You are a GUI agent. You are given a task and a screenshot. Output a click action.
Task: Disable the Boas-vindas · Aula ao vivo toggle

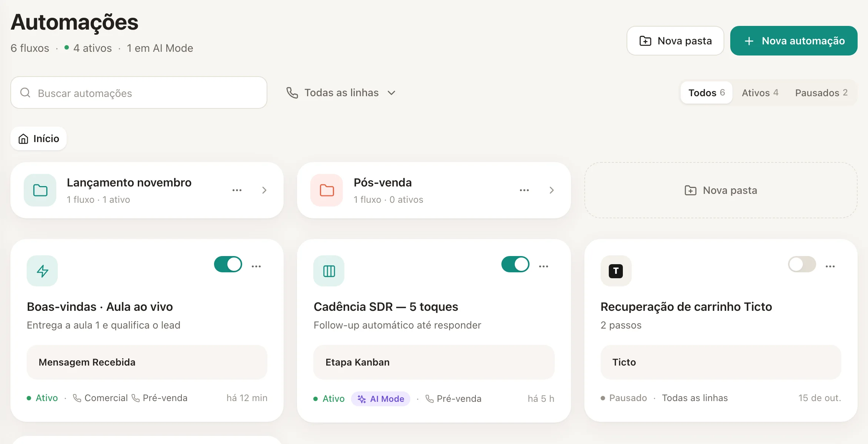(228, 264)
